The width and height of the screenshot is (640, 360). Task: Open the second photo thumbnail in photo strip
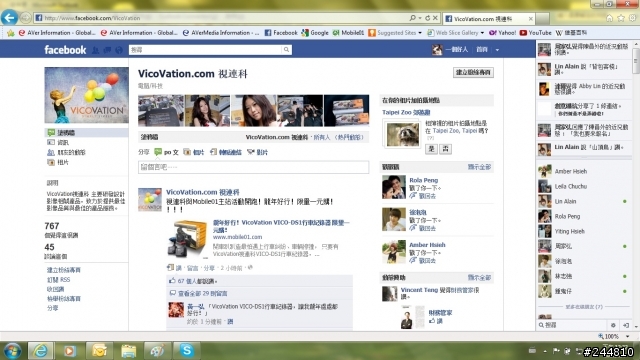point(207,111)
